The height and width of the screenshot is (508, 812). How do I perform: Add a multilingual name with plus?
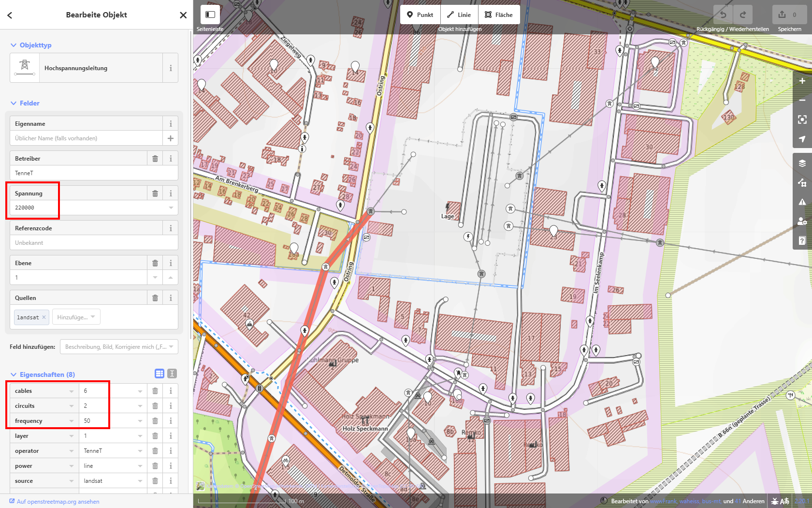171,138
